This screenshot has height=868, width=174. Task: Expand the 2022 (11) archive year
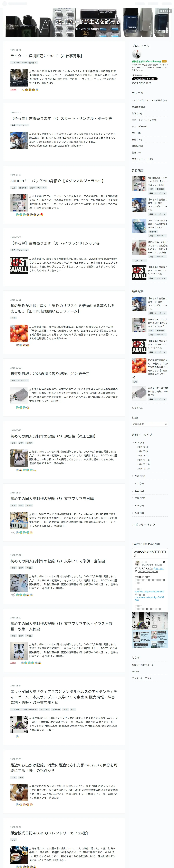tap(133, 483)
